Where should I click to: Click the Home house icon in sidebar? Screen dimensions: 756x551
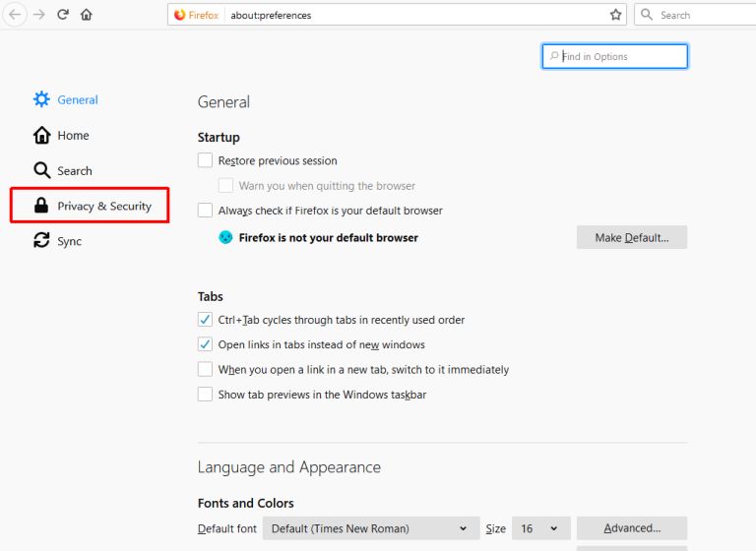(42, 135)
